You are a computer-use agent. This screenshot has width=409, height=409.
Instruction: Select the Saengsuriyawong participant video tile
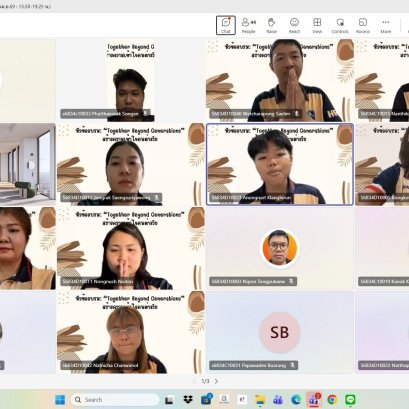coord(131,164)
